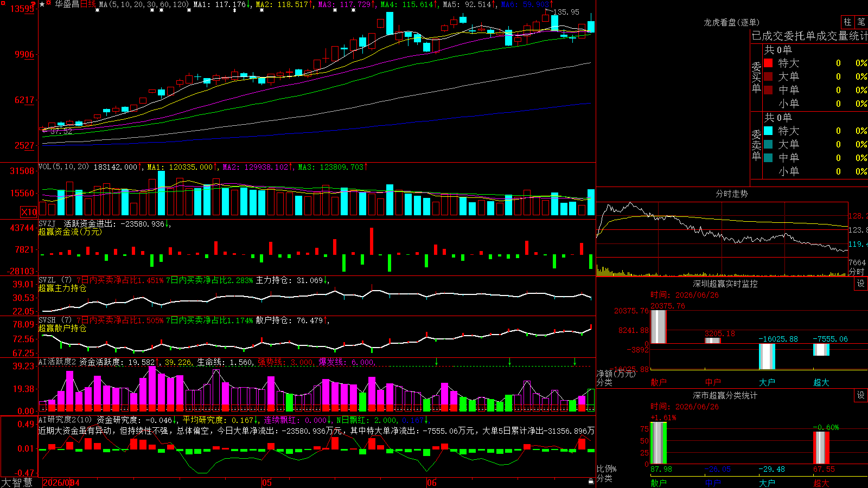Click the 135.95 high price label

tap(566, 12)
